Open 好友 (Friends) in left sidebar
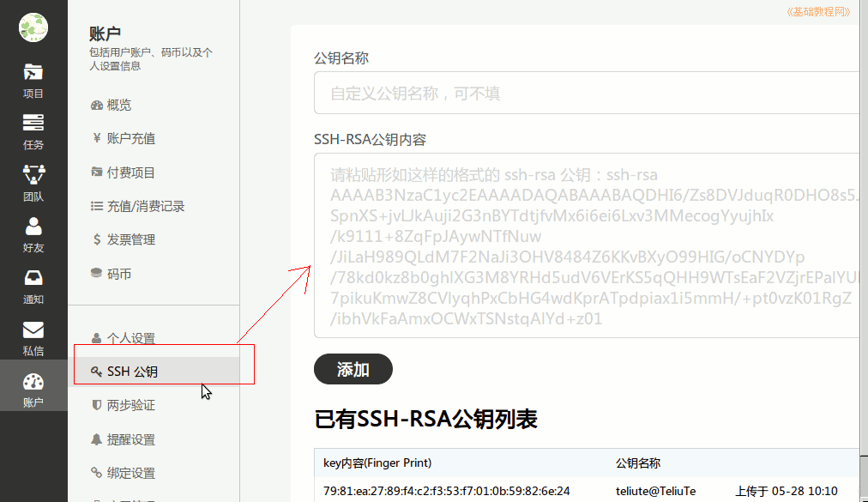 33,234
